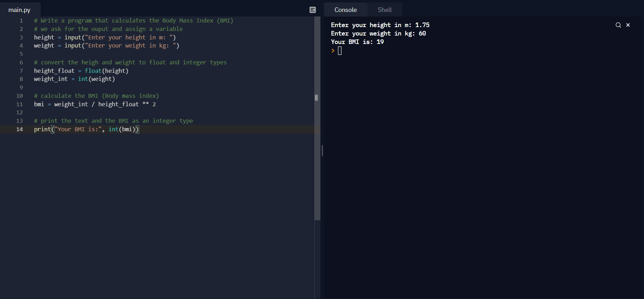Click the 'Your BMI is: 19' console output
644x299 pixels.
click(x=357, y=42)
